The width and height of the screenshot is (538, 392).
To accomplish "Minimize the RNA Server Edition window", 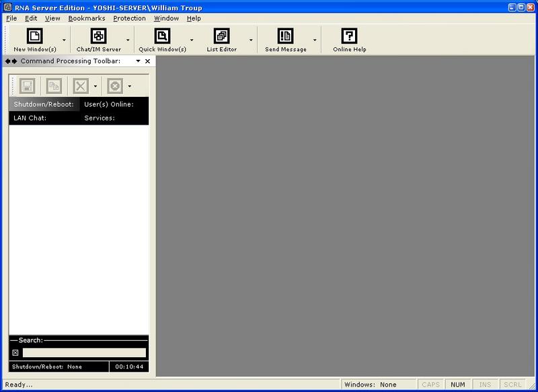I will pyautogui.click(x=512, y=7).
